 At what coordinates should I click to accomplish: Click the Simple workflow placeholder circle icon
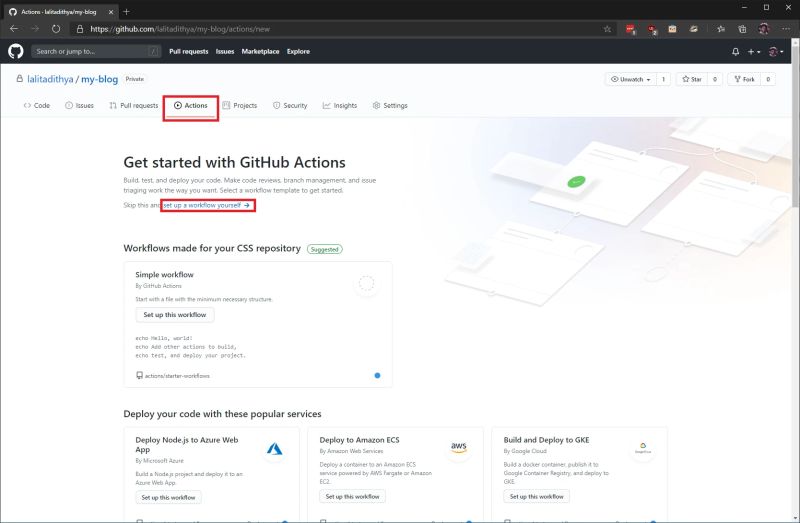[366, 283]
